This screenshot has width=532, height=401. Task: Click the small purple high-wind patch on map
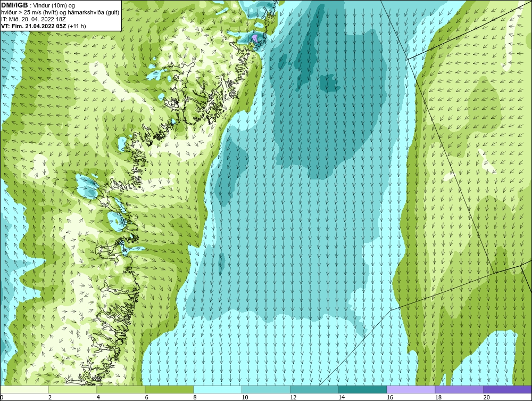pos(255,38)
